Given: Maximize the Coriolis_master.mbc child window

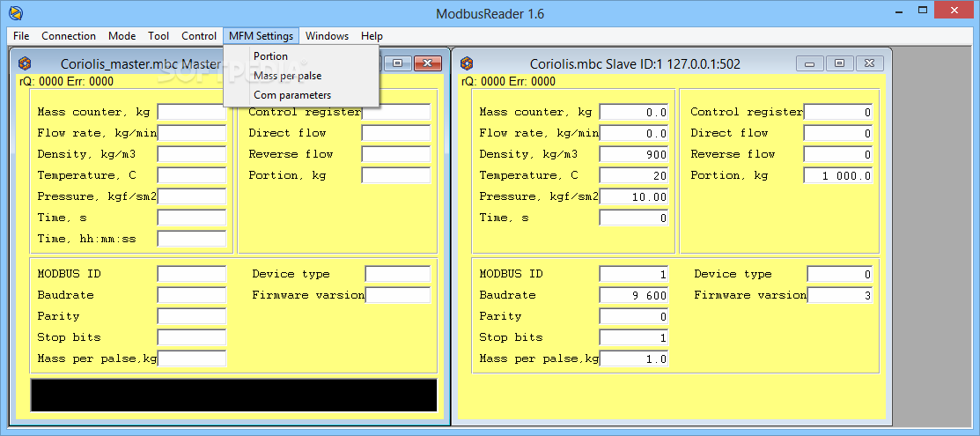Looking at the screenshot, I should click(x=397, y=63).
